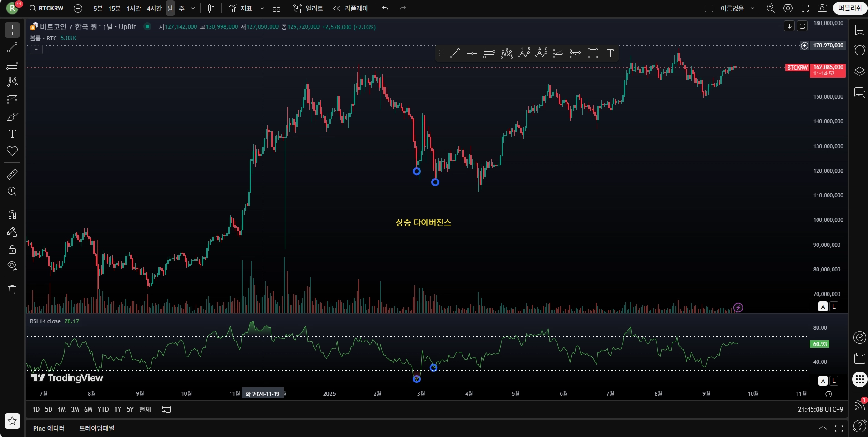
Task: Hide all drawings with eye icon
Action: (x=12, y=266)
